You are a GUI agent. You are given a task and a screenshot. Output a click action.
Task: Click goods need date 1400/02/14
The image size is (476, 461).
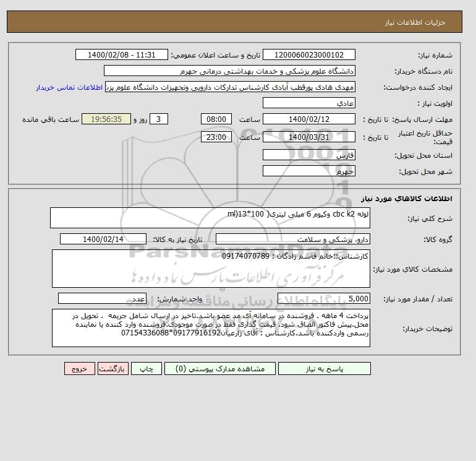tap(103, 239)
